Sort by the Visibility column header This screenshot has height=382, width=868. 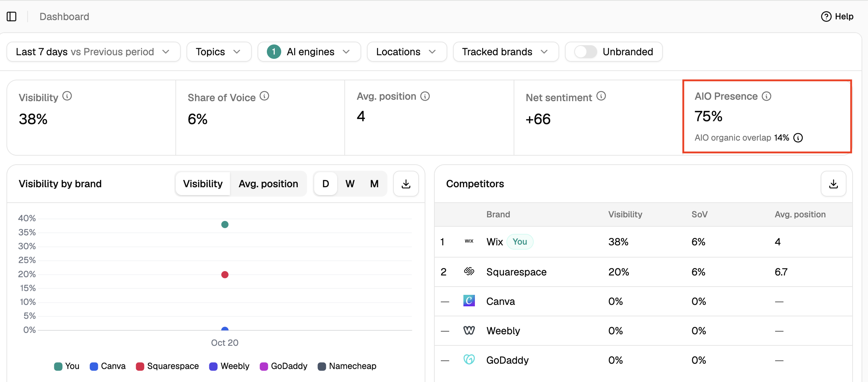pyautogui.click(x=625, y=214)
